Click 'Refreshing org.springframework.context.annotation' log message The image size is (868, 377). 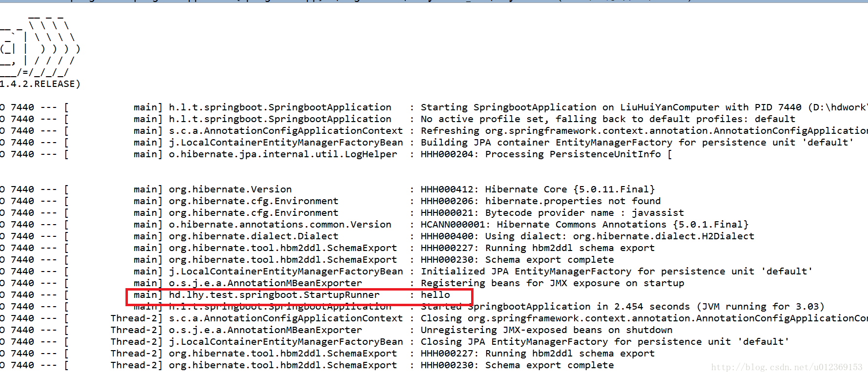point(644,131)
